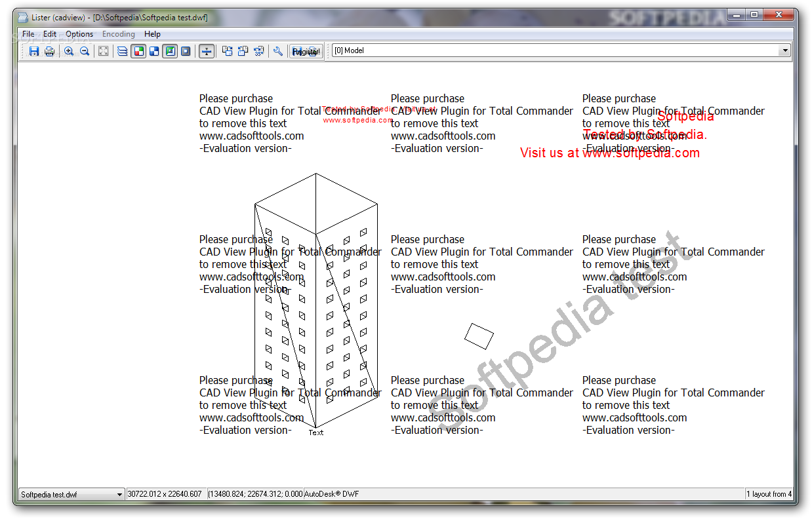Close the Lister window

[x=778, y=14]
